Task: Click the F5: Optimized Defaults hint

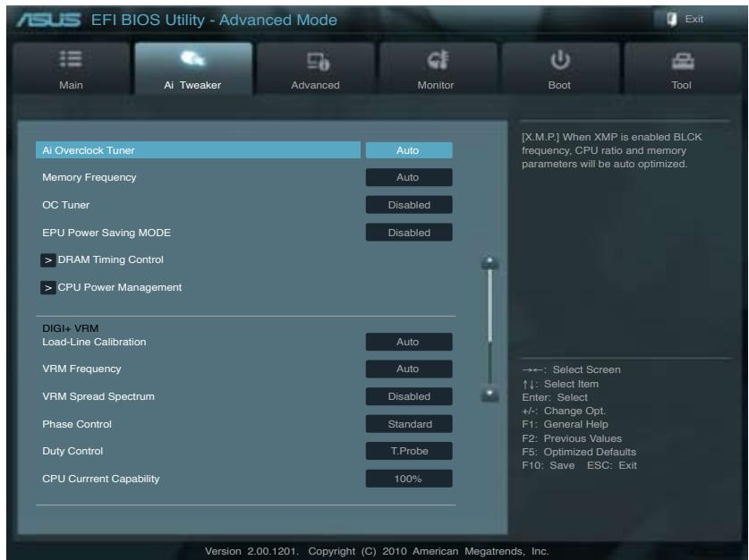Action: 579,452
